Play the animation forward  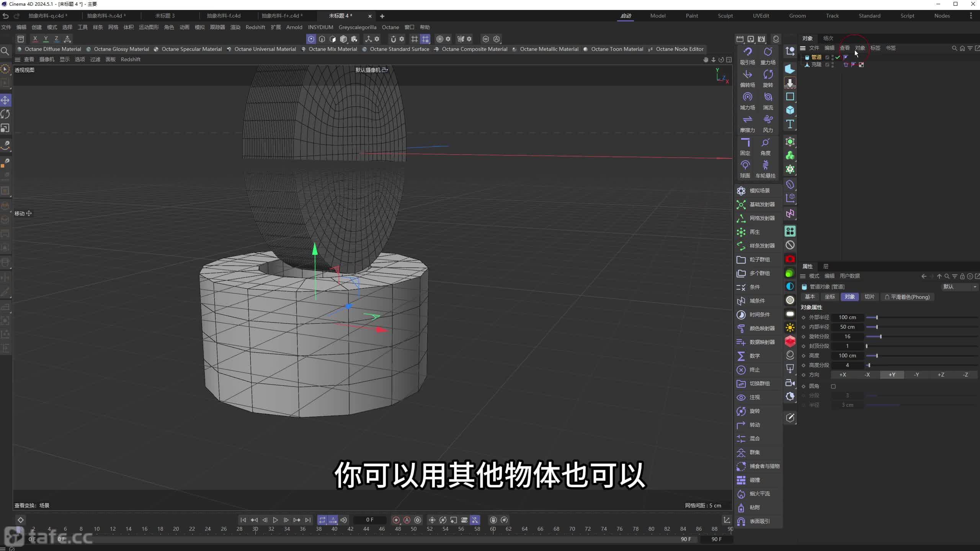point(275,520)
